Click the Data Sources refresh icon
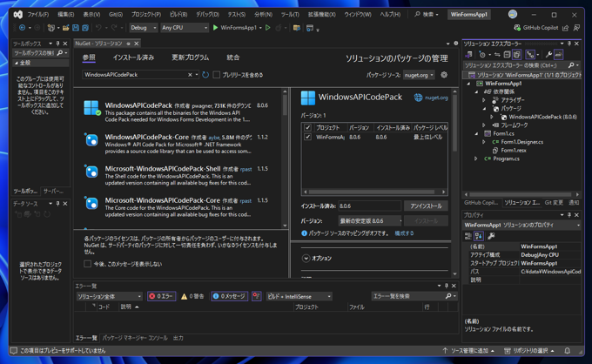 [47, 214]
